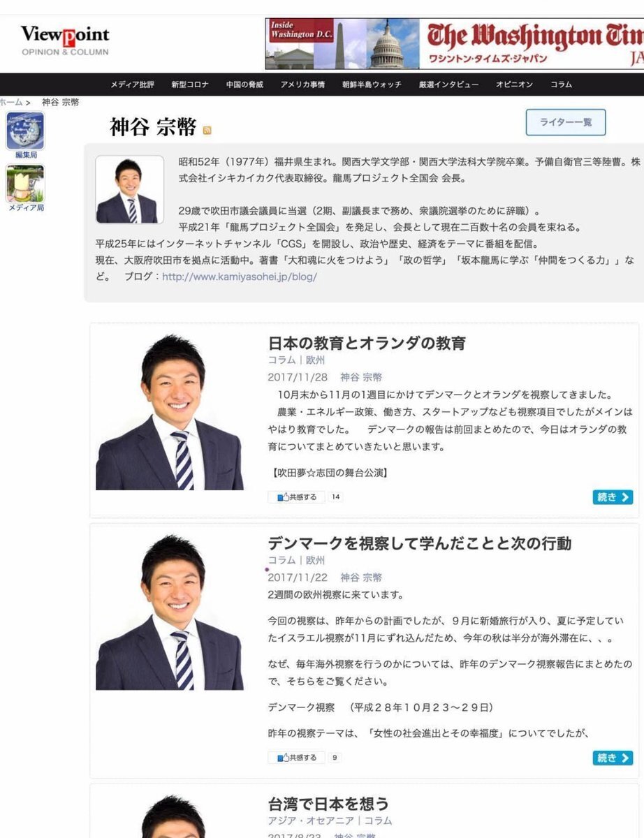Open the メディア局 sidebar icon
Viewport: 644px width, 838px height.
[x=25, y=189]
